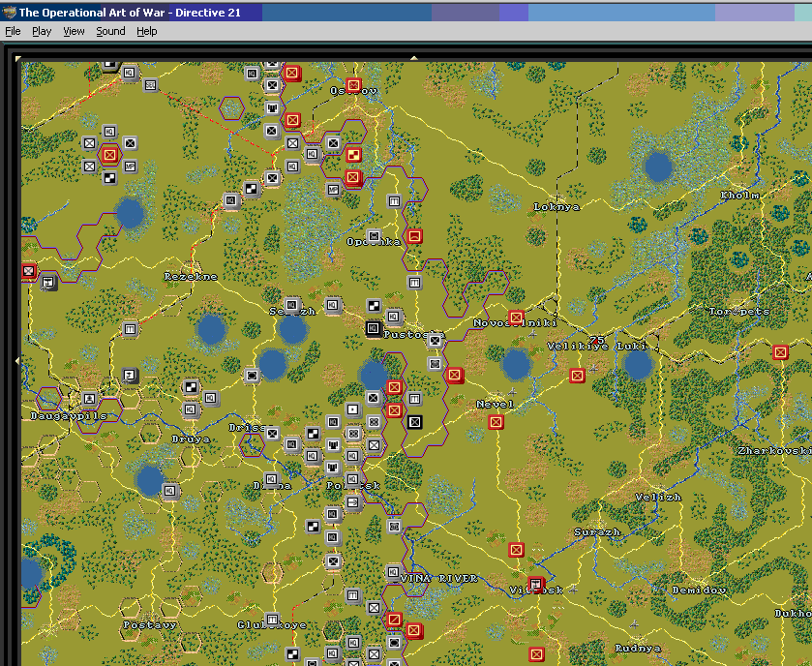Click the top-left corner scroll arrow
Image resolution: width=812 pixels, height=666 pixels.
click(18, 58)
